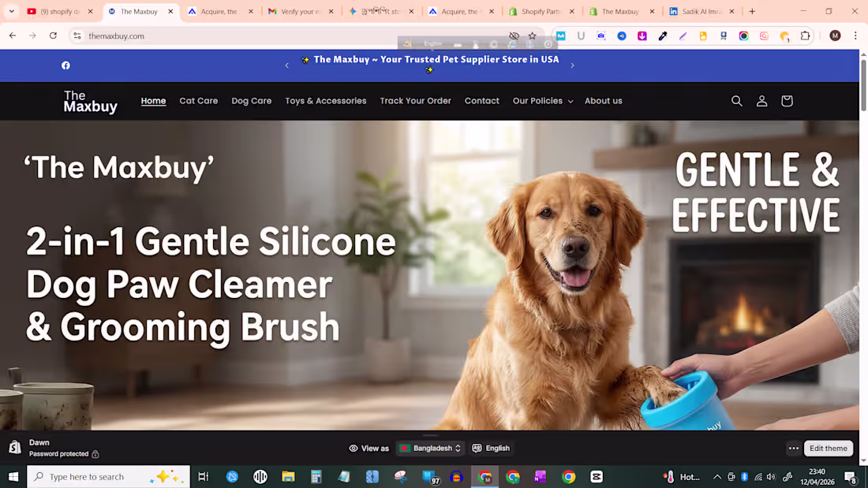Click the dog paw cleaner hero banner
Viewport: 868px width, 488px height.
[x=429, y=276]
